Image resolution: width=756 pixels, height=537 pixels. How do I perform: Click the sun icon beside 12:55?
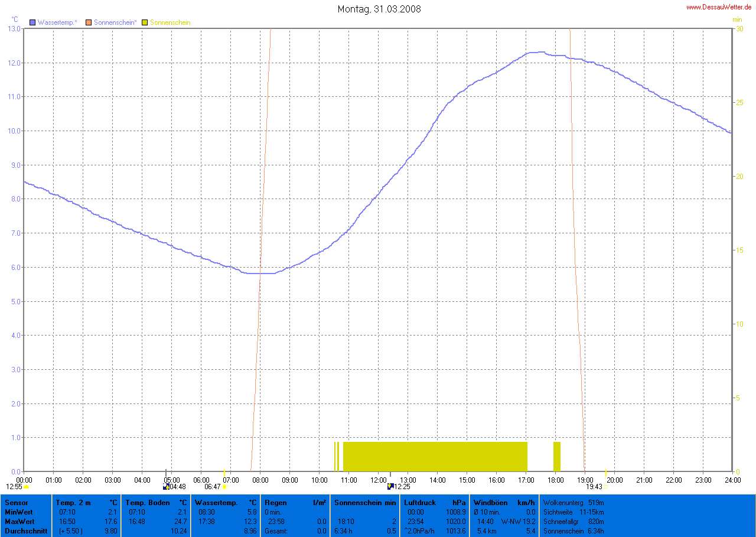(x=27, y=487)
